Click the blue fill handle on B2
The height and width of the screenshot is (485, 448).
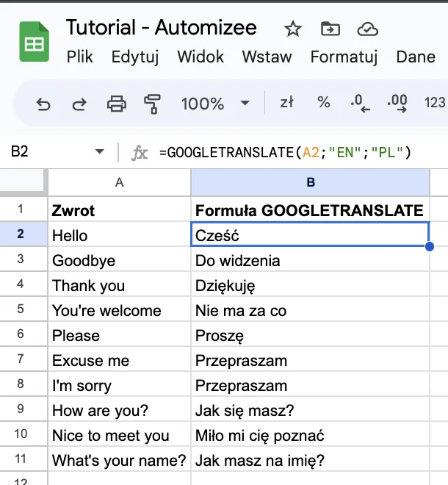tap(430, 246)
